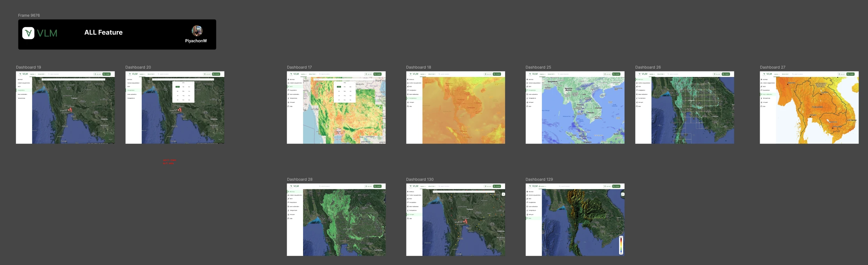Open the layers menu icon on Dashboard 129 map
Screen dimensions: 868x265
coord(622,194)
